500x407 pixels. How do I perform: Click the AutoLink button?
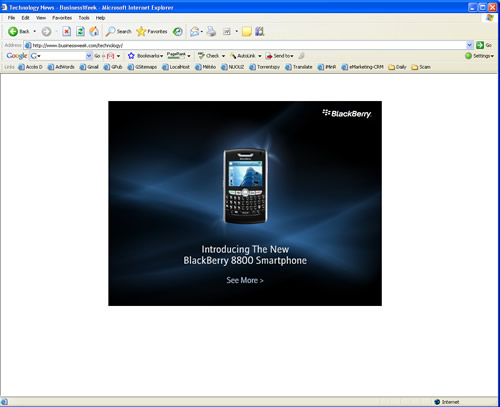click(243, 56)
